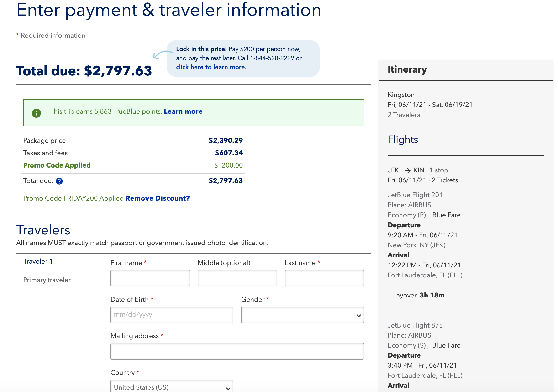Open the Gender dropdown

pyautogui.click(x=302, y=315)
